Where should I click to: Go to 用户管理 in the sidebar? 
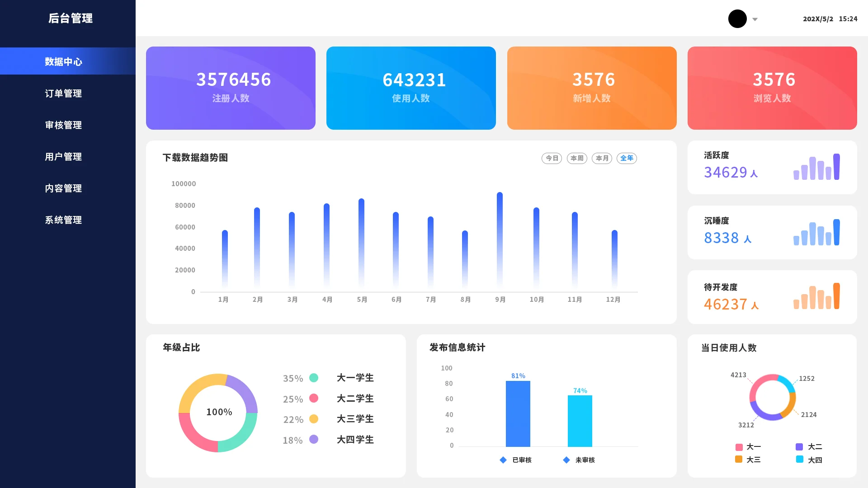pyautogui.click(x=63, y=157)
